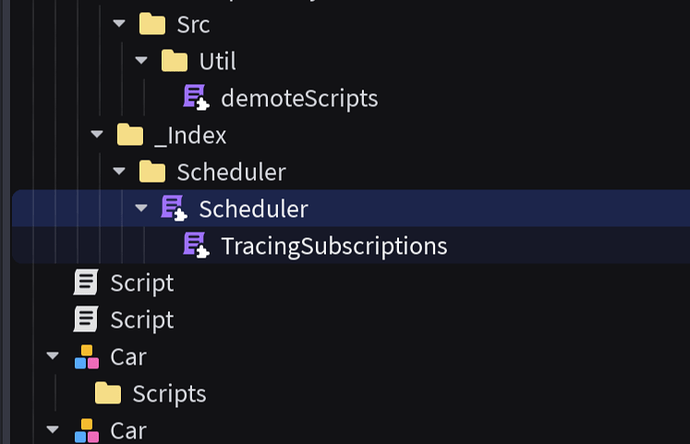
Task: Collapse the first Car model
Action: [x=52, y=356]
